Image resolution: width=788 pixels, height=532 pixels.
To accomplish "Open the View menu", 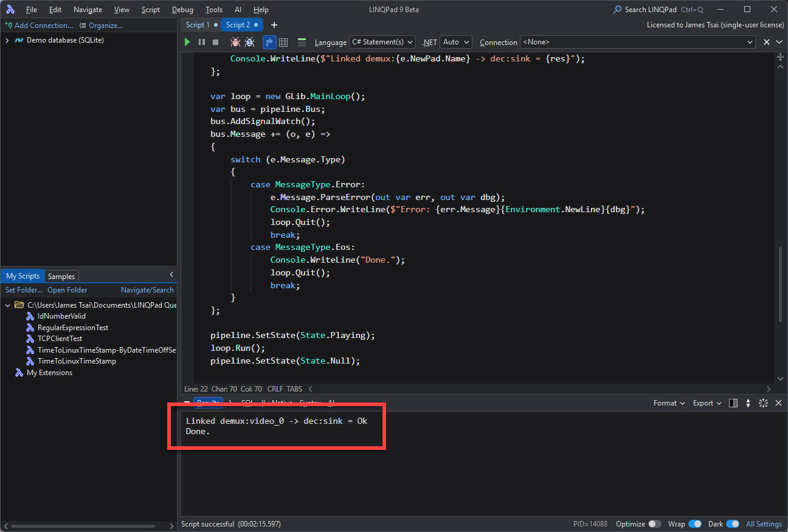I will click(x=122, y=10).
